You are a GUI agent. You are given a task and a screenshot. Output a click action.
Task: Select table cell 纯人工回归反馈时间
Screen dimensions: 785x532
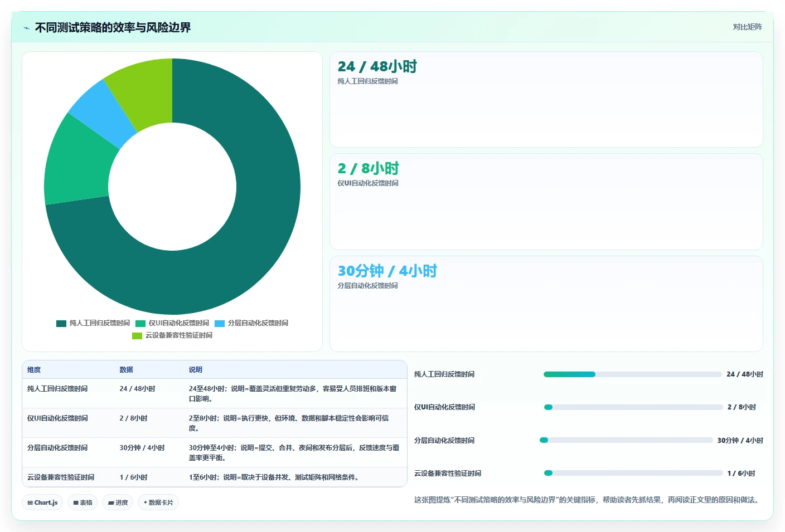coord(57,389)
